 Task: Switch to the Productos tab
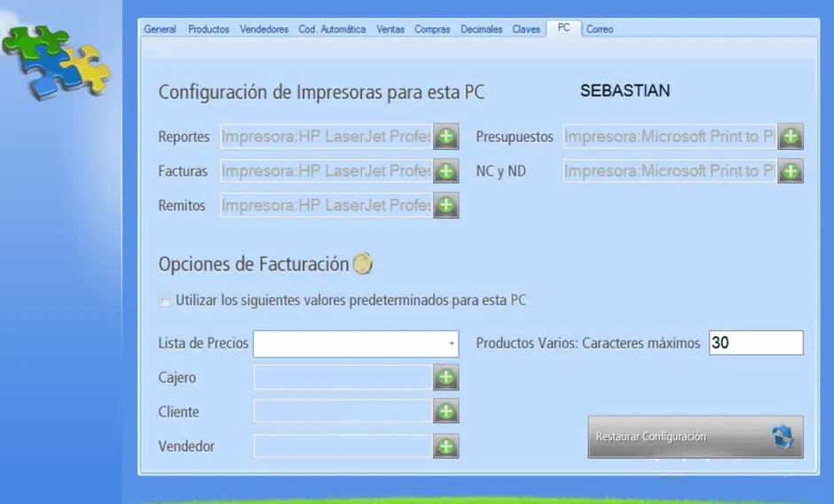pyautogui.click(x=208, y=29)
